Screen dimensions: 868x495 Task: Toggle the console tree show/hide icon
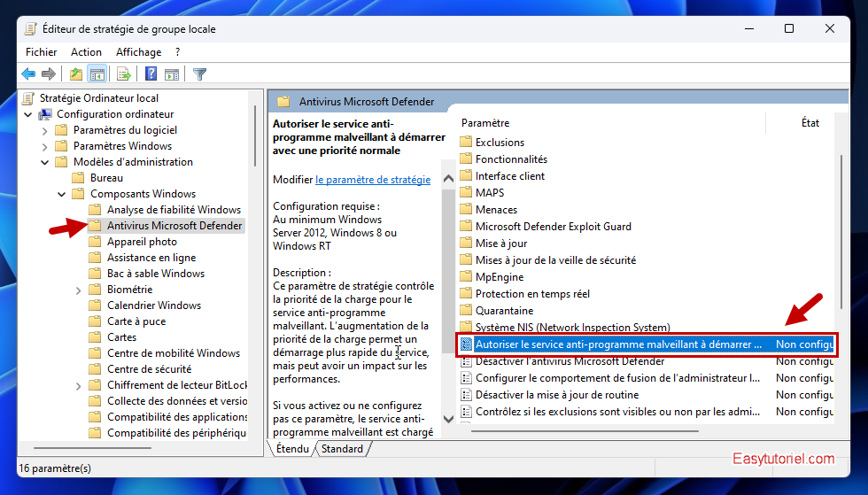coord(97,73)
